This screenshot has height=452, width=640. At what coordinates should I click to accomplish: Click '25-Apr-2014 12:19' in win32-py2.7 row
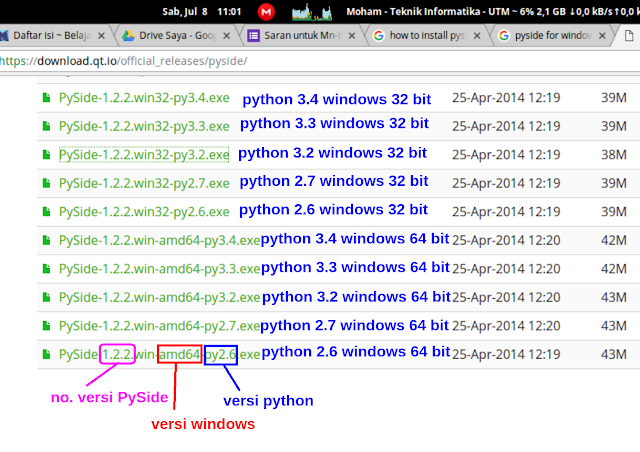pyautogui.click(x=506, y=183)
